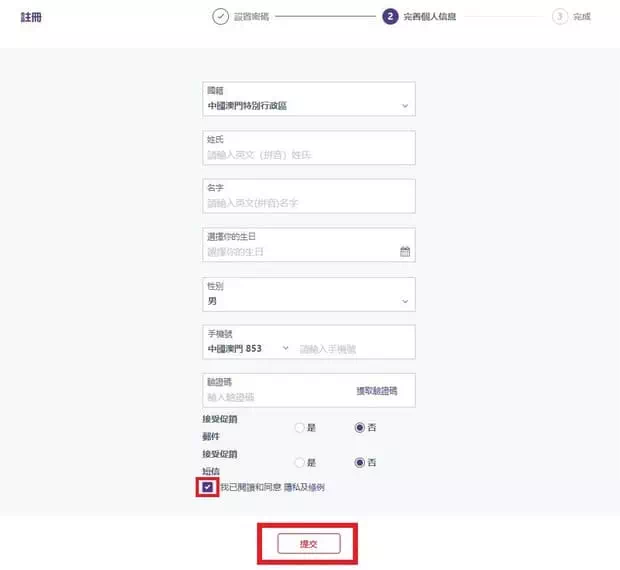Click step one checkmark icon
This screenshot has width=620, height=570.
tap(220, 17)
